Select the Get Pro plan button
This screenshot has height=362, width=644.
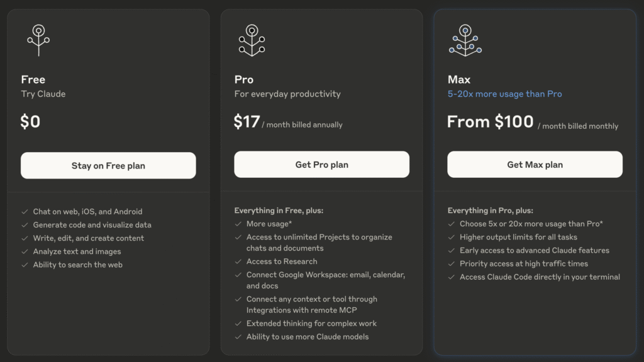click(321, 164)
